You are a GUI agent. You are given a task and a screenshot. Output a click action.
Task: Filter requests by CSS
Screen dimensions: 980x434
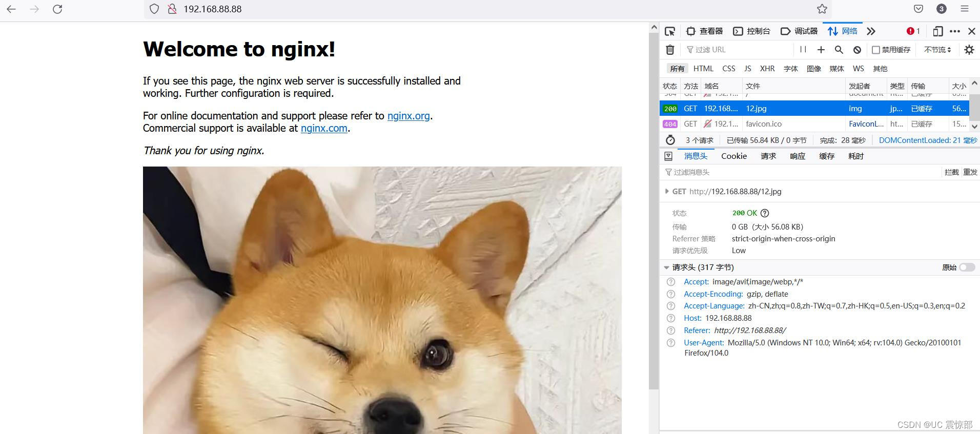(x=729, y=69)
